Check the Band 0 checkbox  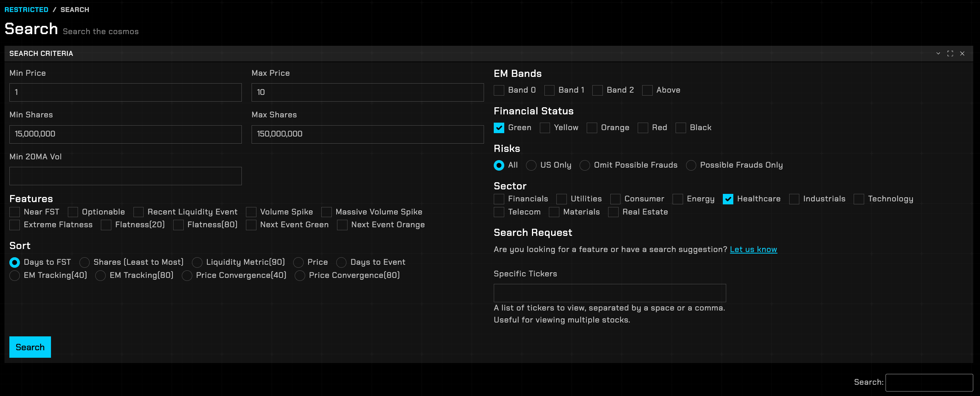click(499, 90)
